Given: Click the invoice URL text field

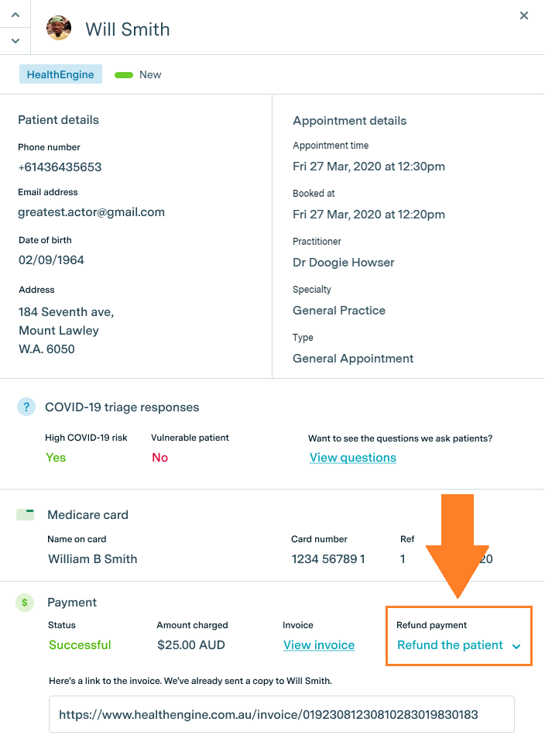Looking at the screenshot, I should pos(282,714).
